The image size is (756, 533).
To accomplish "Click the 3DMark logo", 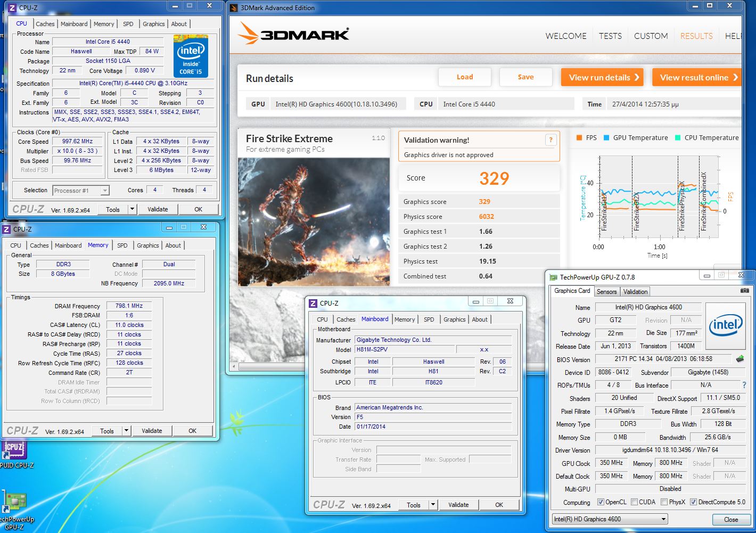I will (x=293, y=34).
